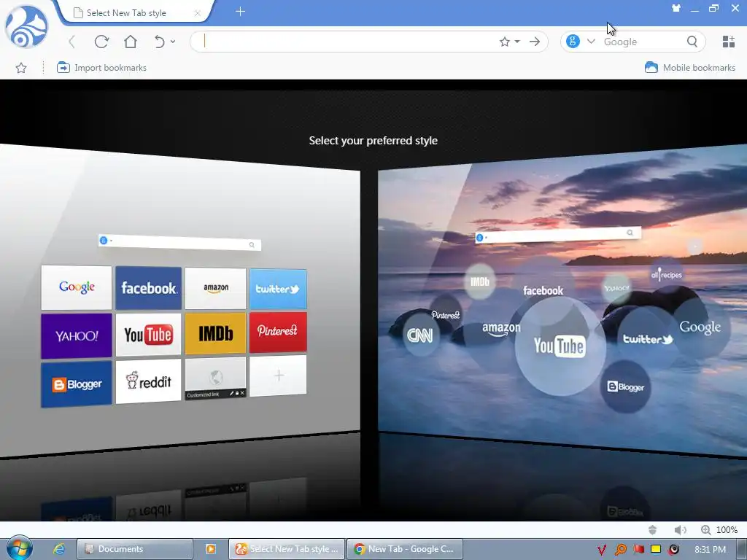The width and height of the screenshot is (747, 560).
Task: Click the facebook bubble in sunset preview
Action: pos(543,290)
